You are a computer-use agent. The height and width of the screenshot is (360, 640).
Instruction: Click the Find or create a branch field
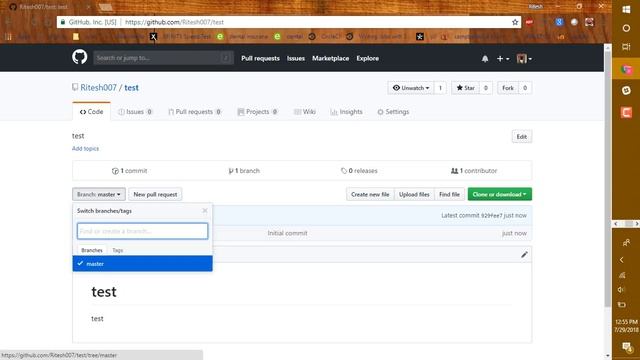(142, 231)
